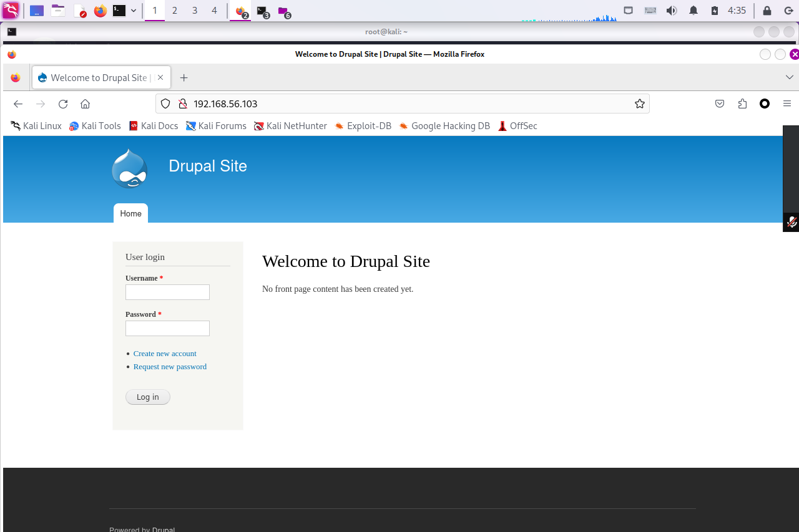The image size is (799, 532).
Task: Open the Firefox View pinned icon
Action: (16, 78)
